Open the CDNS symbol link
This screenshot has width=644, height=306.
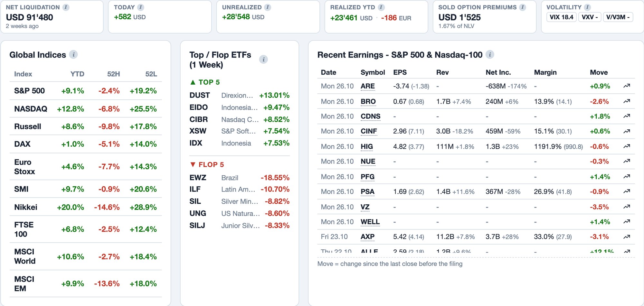[370, 116]
